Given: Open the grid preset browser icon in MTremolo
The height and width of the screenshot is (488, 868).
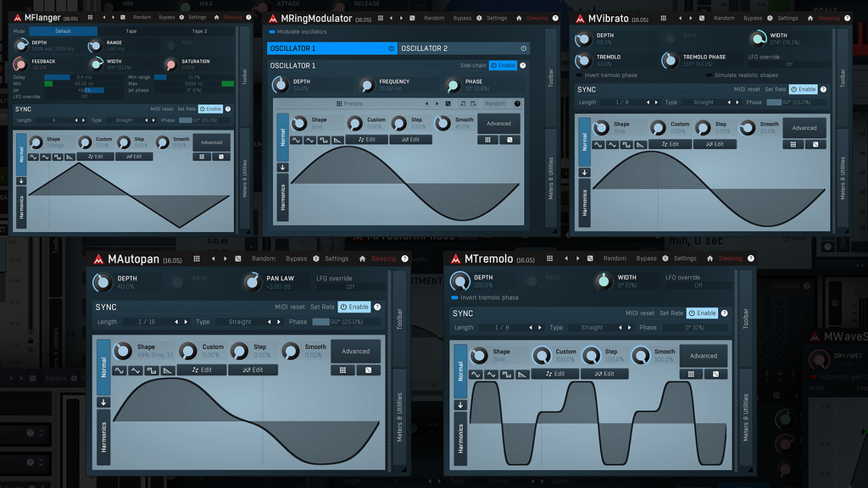Looking at the screenshot, I should tap(692, 374).
